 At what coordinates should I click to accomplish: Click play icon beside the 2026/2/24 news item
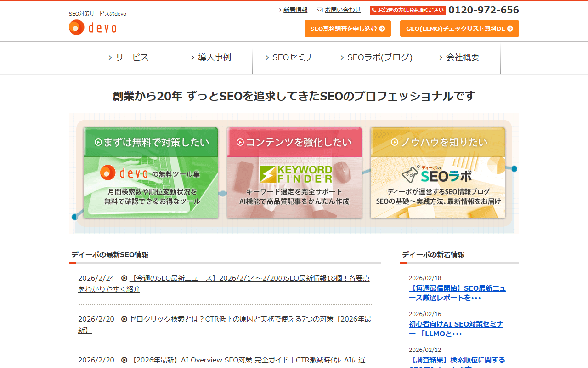coord(124,278)
